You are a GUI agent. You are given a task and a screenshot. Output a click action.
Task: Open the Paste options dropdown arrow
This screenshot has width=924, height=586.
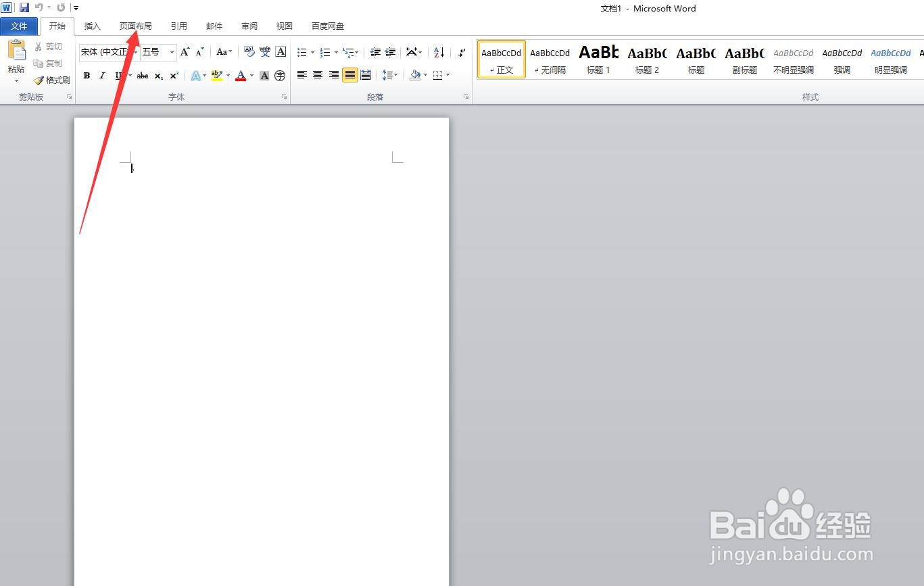(16, 80)
